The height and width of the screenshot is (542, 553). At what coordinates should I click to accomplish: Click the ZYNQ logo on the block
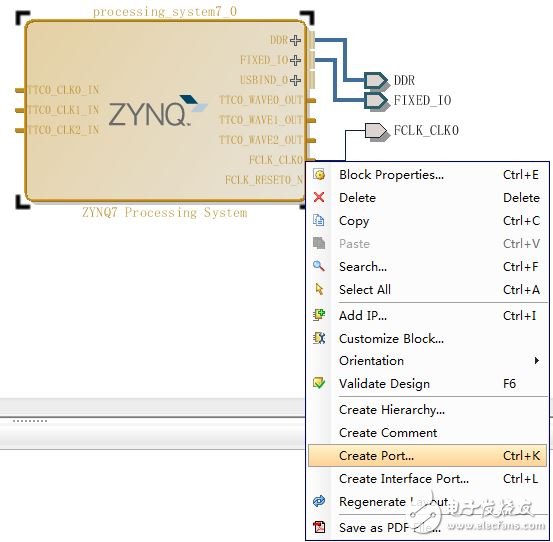tap(158, 110)
